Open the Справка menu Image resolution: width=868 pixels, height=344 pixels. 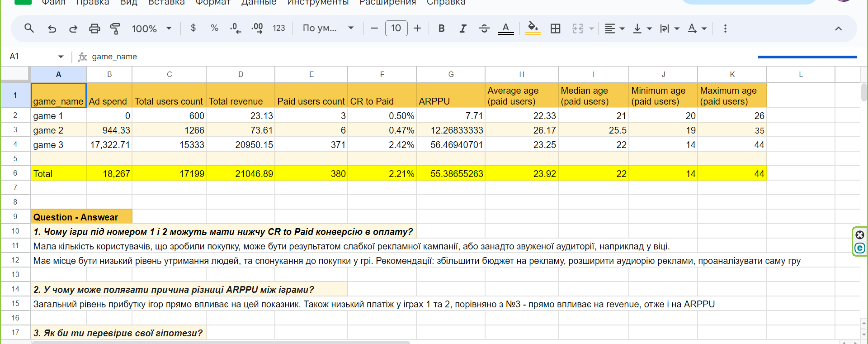pyautogui.click(x=446, y=2)
